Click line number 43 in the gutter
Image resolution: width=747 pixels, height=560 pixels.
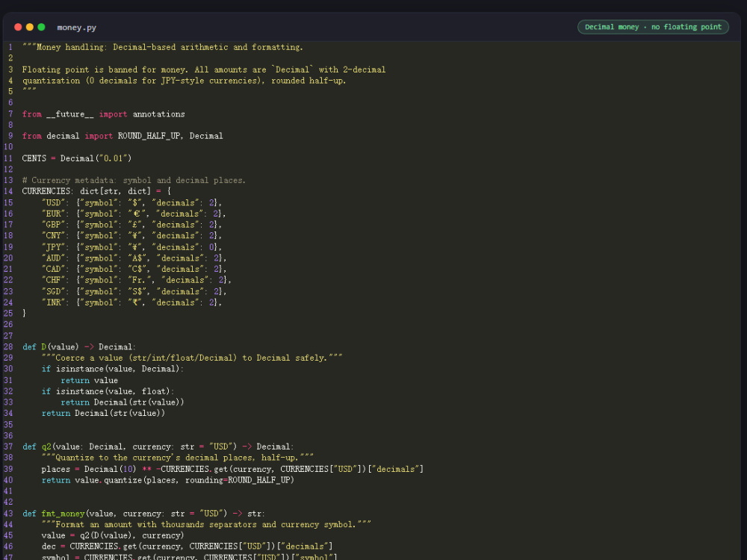point(8,514)
